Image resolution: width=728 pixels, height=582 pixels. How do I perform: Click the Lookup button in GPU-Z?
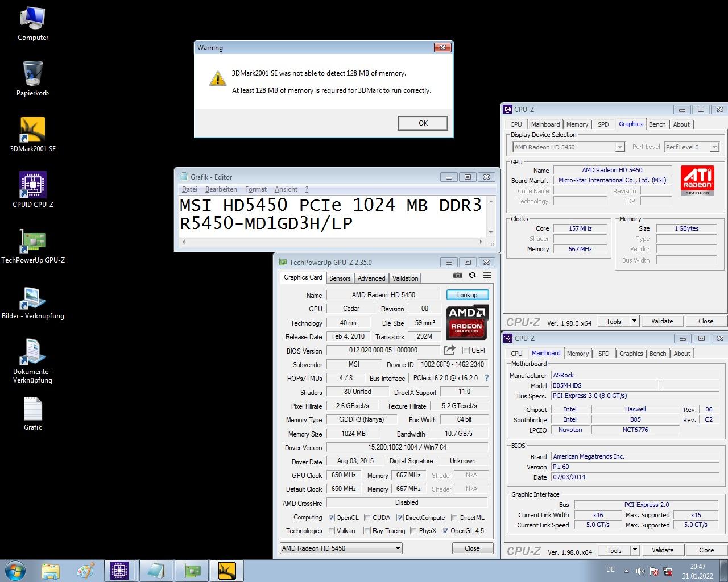[x=467, y=295]
